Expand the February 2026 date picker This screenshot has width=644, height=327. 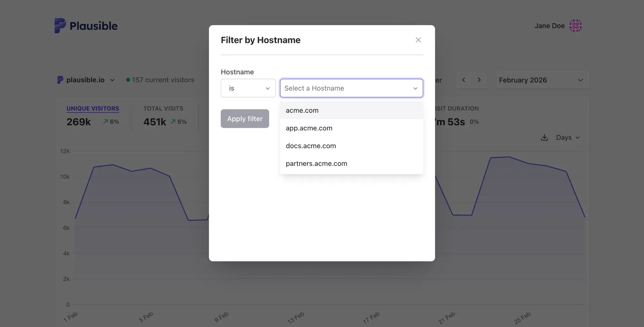pyautogui.click(x=541, y=80)
